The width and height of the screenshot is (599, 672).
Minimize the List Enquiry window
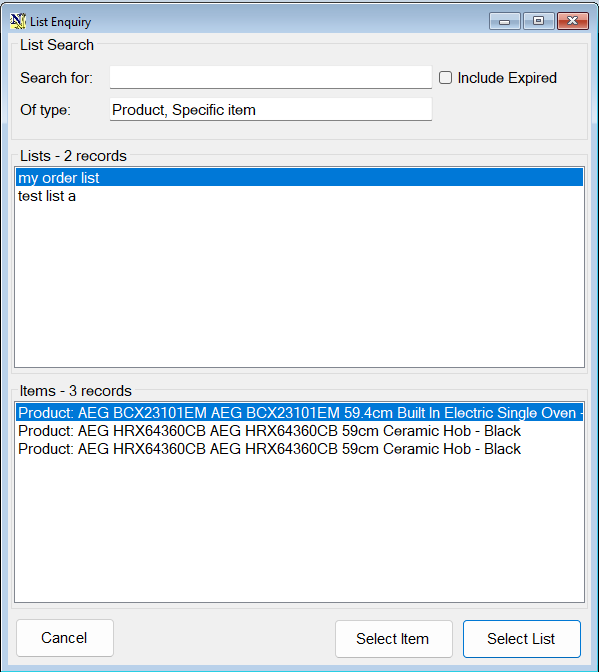point(505,21)
